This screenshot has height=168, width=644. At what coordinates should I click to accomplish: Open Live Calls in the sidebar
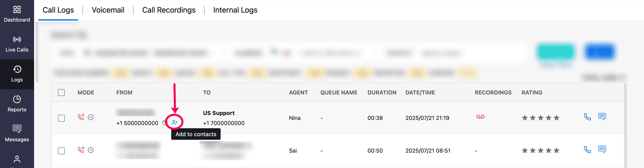(x=17, y=44)
